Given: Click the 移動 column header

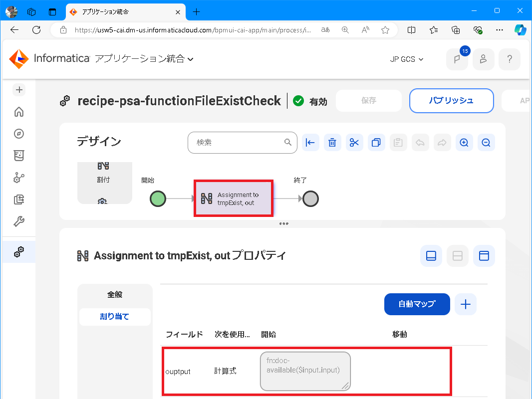Looking at the screenshot, I should point(399,334).
